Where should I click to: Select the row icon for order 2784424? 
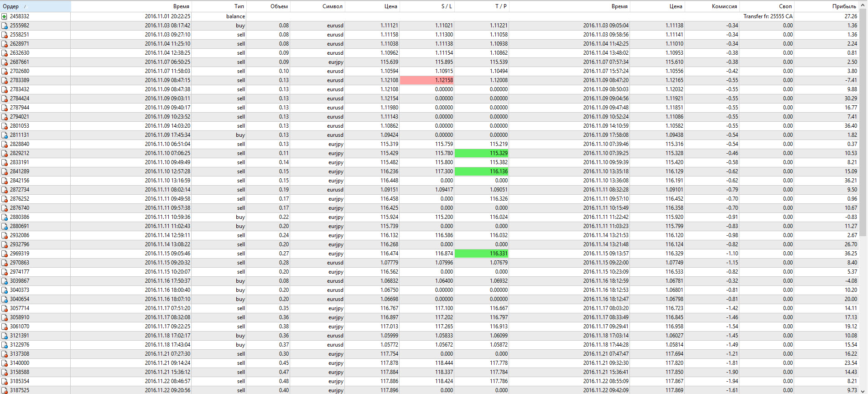[x=5, y=98]
